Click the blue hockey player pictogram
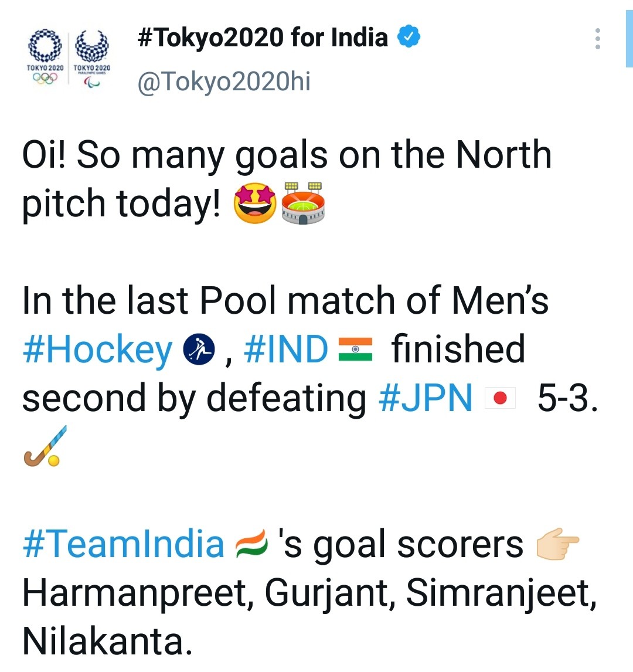The height and width of the screenshot is (672, 633). (x=200, y=351)
